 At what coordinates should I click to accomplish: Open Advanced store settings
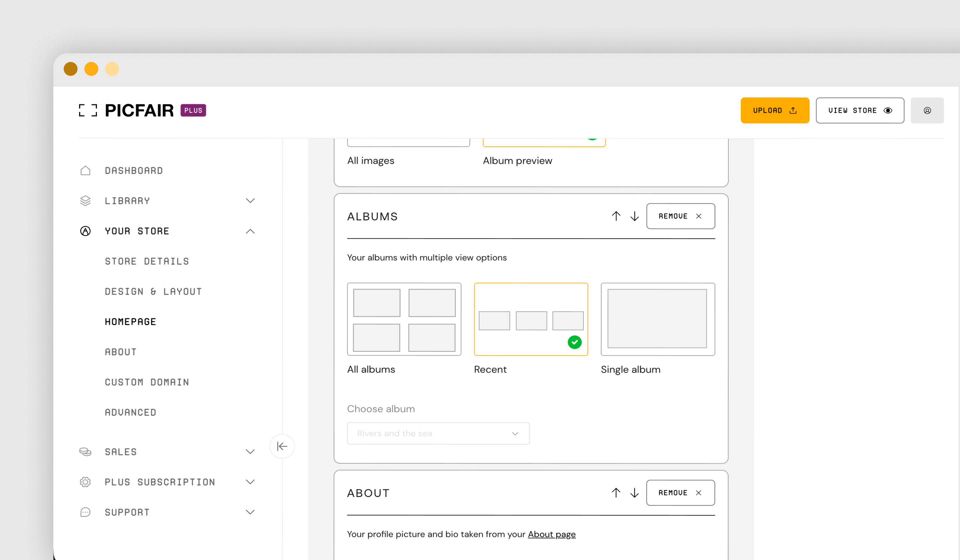coord(130,412)
